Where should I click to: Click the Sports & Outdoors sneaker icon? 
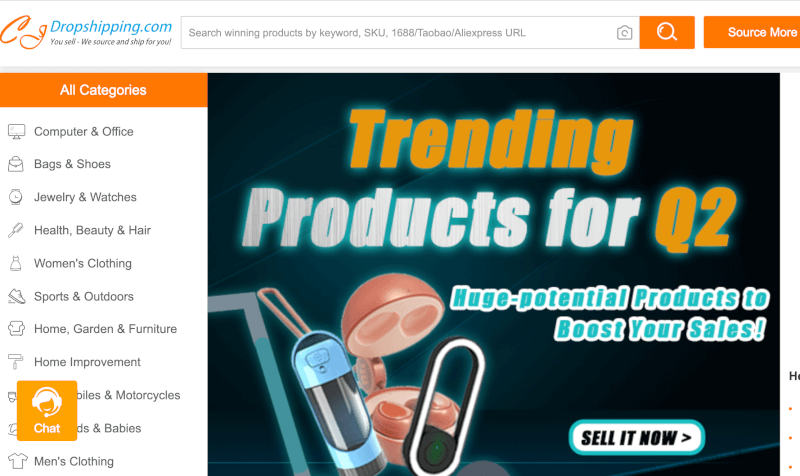click(x=16, y=296)
